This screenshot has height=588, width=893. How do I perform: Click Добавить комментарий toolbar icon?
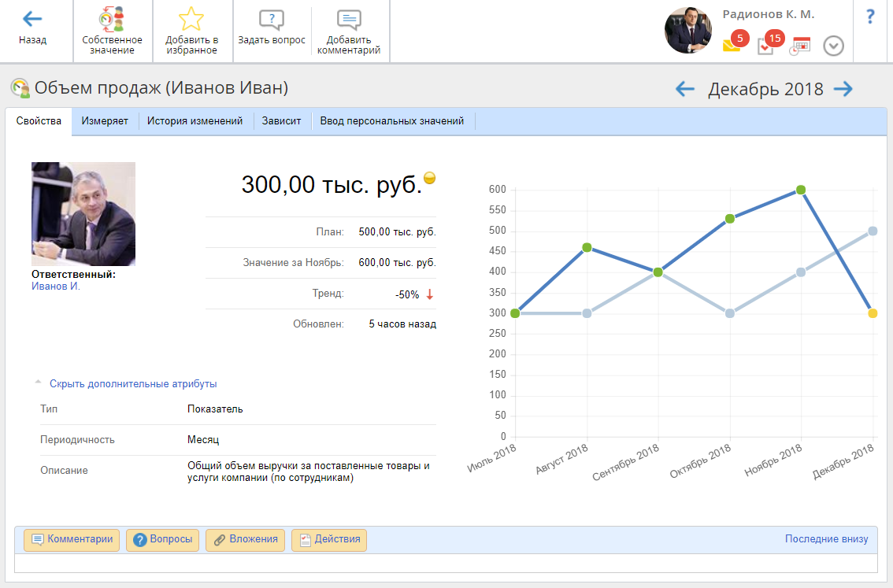349,20
